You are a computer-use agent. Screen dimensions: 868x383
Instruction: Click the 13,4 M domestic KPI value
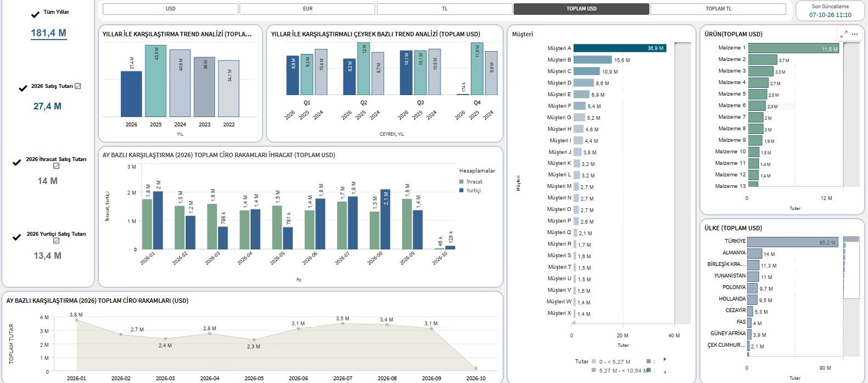point(47,256)
